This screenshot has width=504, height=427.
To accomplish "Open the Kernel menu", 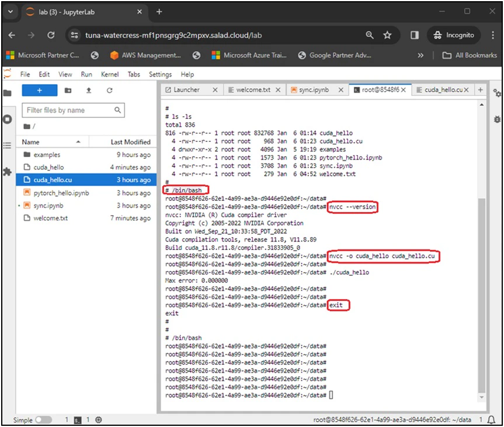I will (x=110, y=74).
